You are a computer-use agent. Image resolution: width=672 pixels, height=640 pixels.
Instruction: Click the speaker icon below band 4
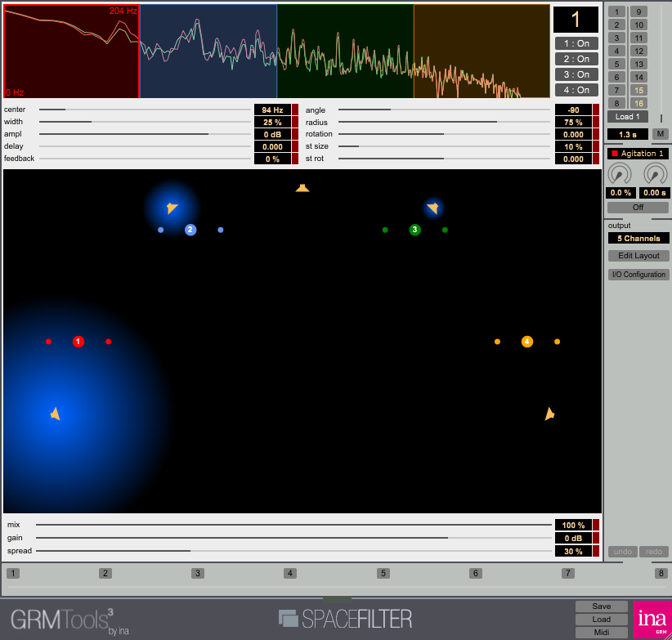click(x=549, y=414)
